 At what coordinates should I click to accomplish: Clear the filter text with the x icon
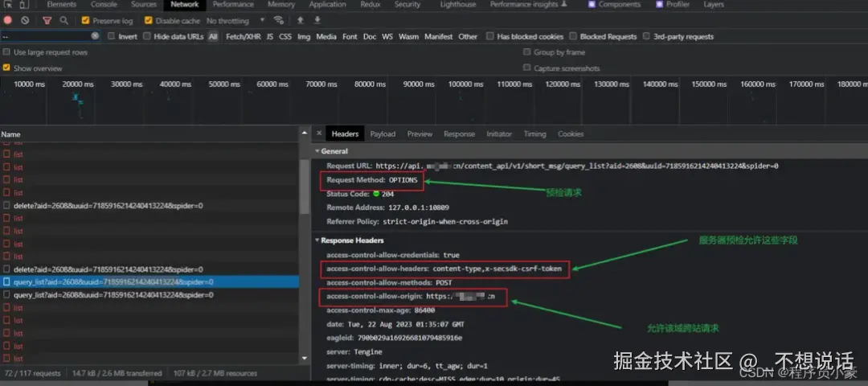[x=95, y=36]
